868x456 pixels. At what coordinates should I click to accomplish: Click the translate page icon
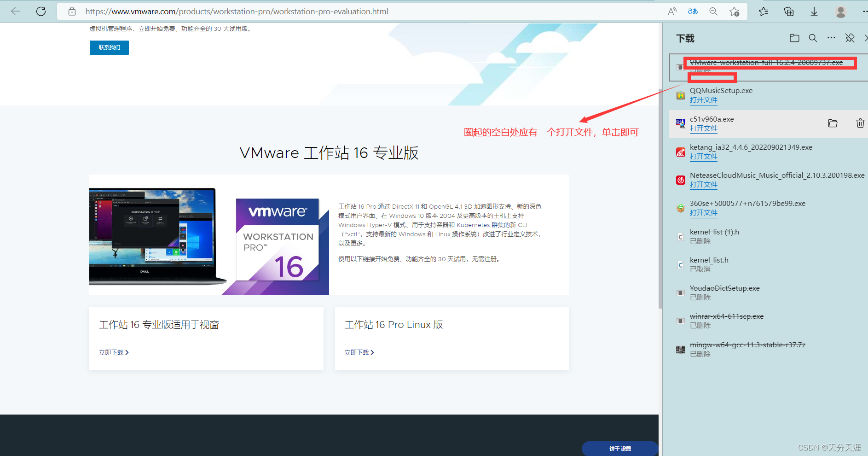pyautogui.click(x=693, y=12)
